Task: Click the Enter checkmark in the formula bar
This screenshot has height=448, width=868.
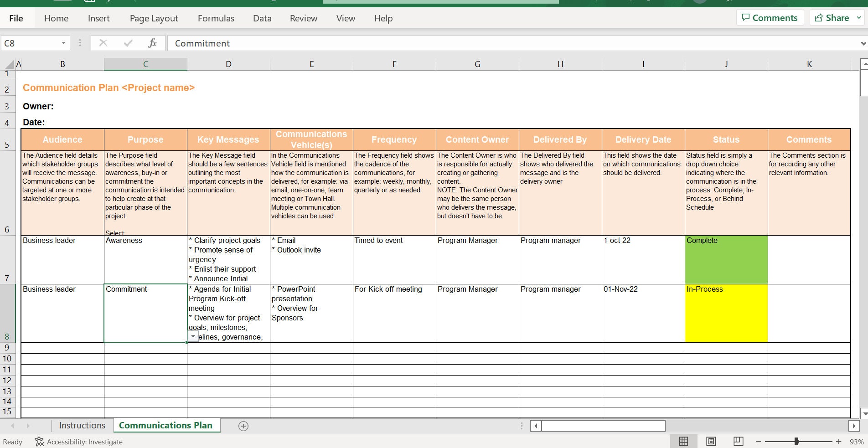Action: point(128,43)
